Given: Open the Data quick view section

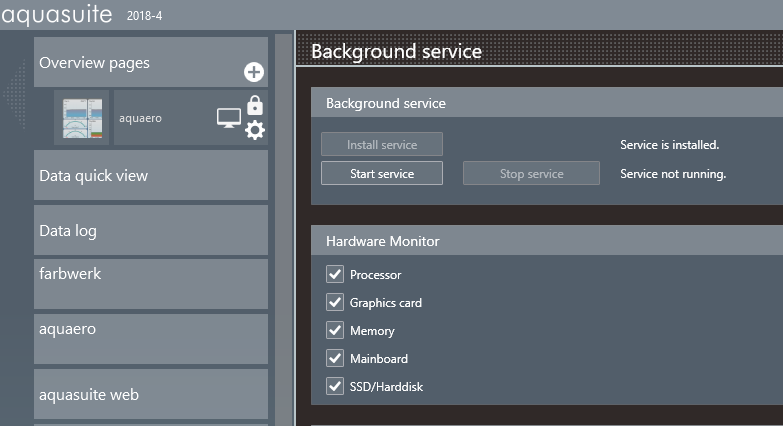Looking at the screenshot, I should (150, 176).
